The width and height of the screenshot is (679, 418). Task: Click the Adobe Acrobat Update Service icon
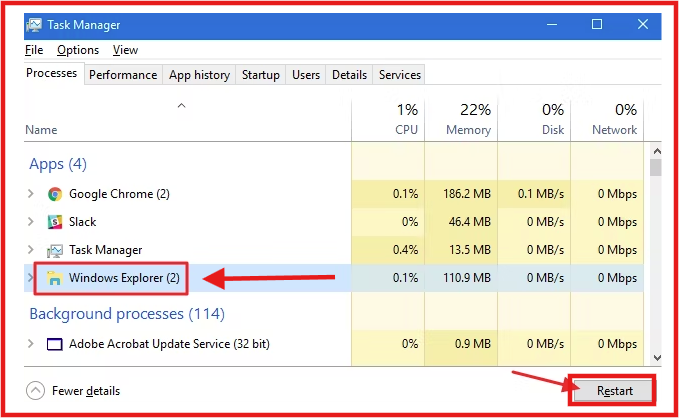pyautogui.click(x=55, y=344)
